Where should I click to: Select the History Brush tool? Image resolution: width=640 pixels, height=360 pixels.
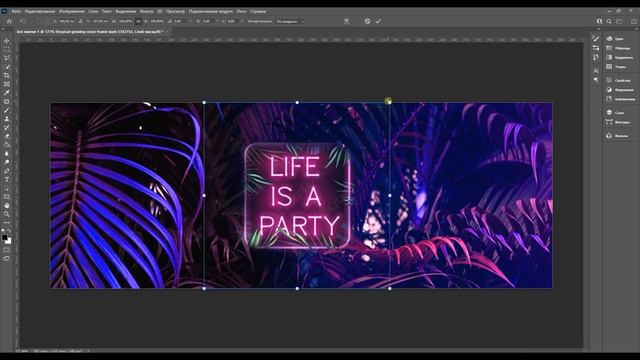pos(7,127)
